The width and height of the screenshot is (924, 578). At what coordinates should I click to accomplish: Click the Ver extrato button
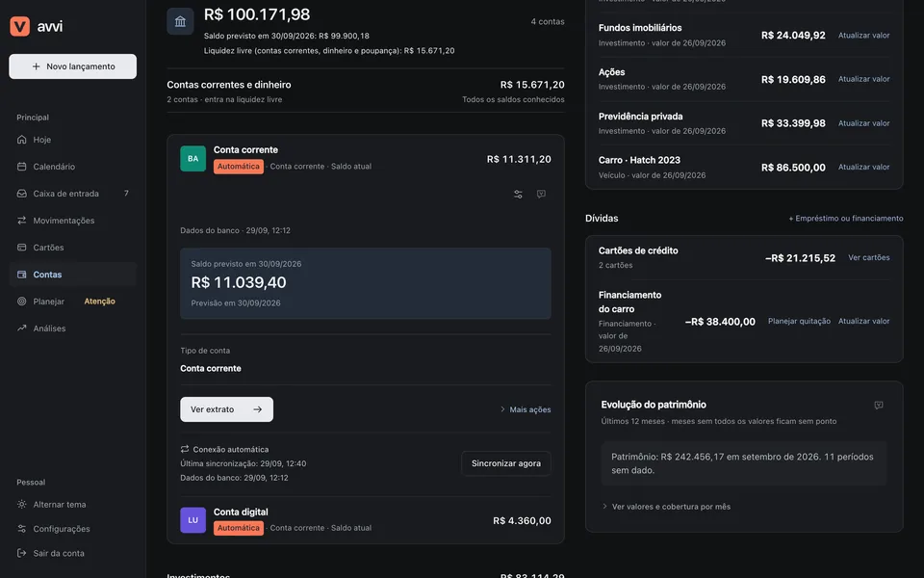click(226, 409)
